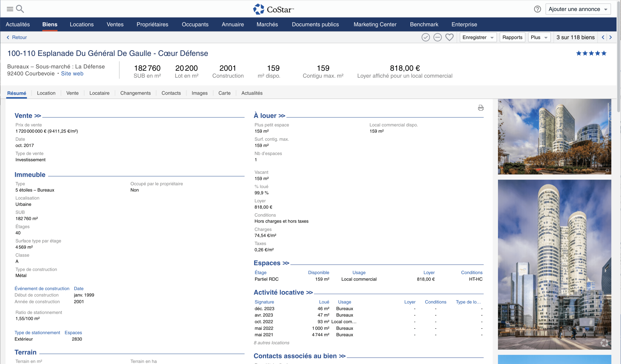Open the hamburger menu icon
Image resolution: width=621 pixels, height=364 pixels.
point(10,9)
